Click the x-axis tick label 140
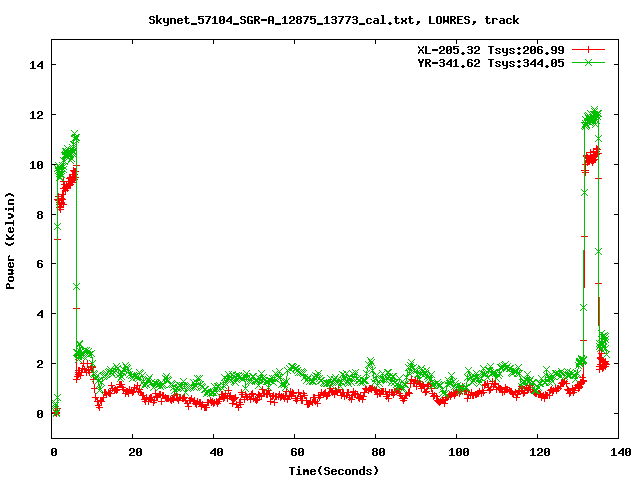This screenshot has height=480, width=640. (621, 452)
